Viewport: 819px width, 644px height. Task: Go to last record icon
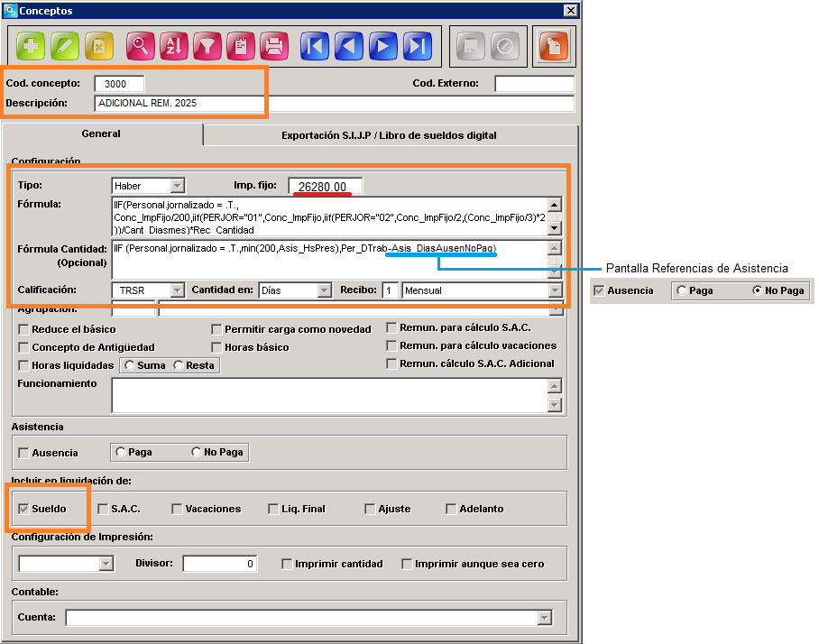click(x=418, y=46)
